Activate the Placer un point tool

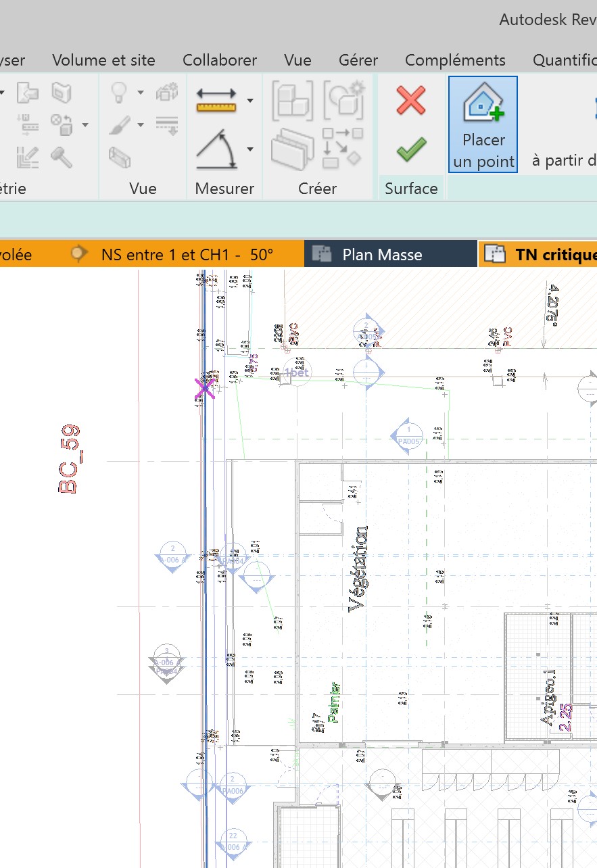click(x=483, y=124)
